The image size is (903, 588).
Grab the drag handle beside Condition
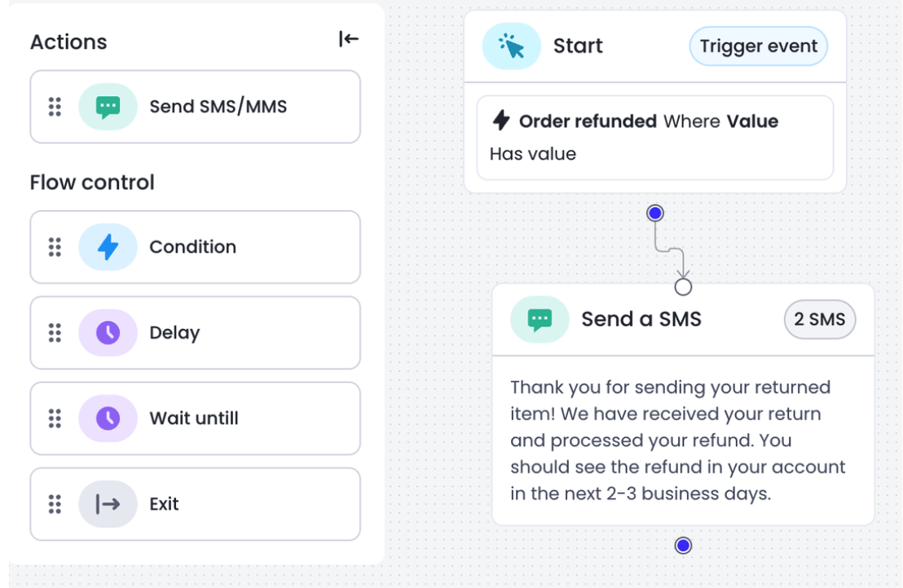pyautogui.click(x=55, y=247)
